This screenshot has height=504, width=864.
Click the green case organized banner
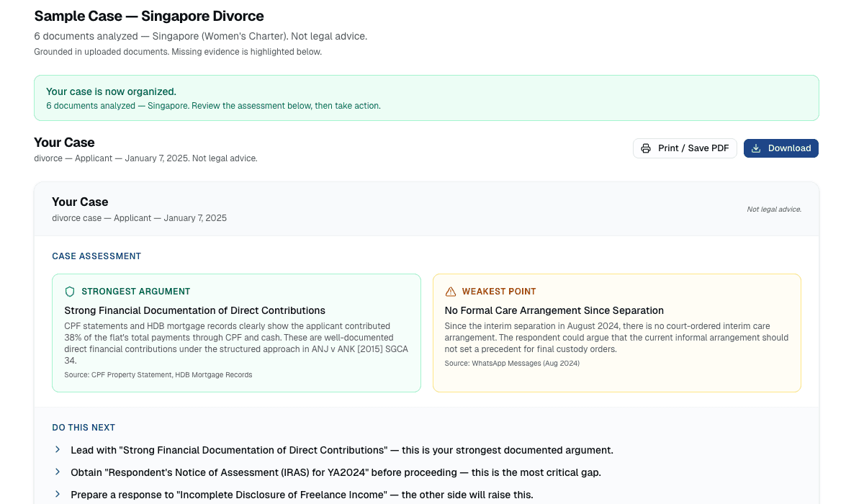point(426,97)
